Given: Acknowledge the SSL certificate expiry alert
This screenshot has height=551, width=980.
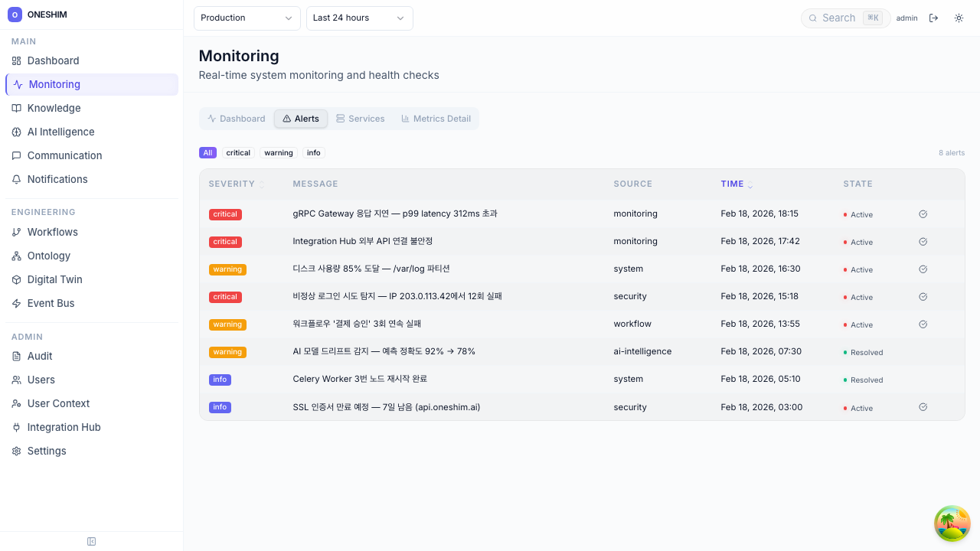Looking at the screenshot, I should (923, 407).
